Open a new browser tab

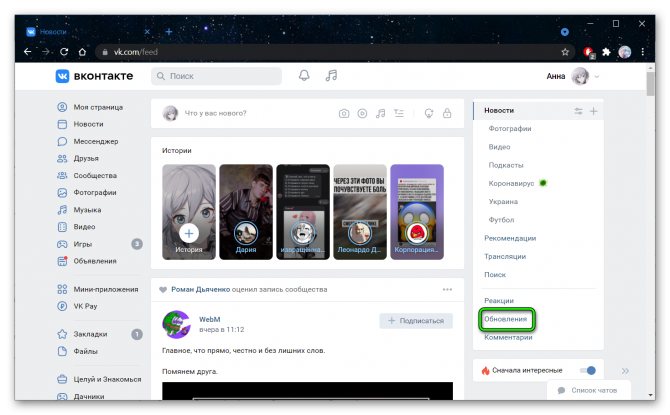coord(169,32)
